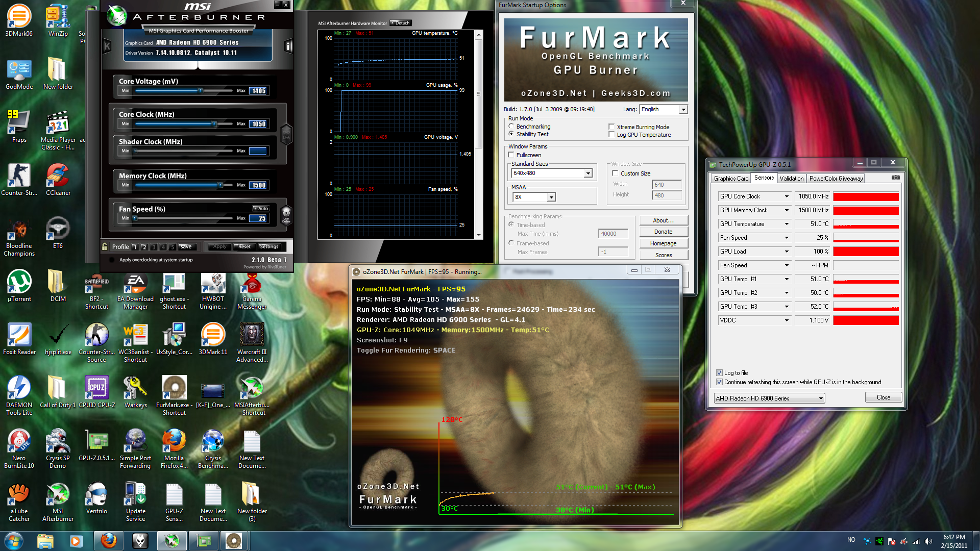This screenshot has height=551, width=980.
Task: Switch to the PowerColor Giveaway tab
Action: 836,178
